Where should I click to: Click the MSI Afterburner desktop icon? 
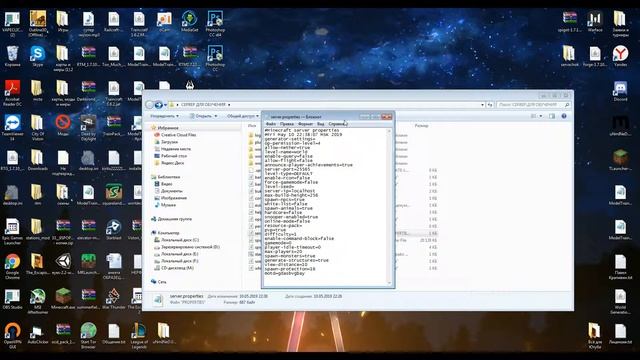pyautogui.click(x=38, y=301)
